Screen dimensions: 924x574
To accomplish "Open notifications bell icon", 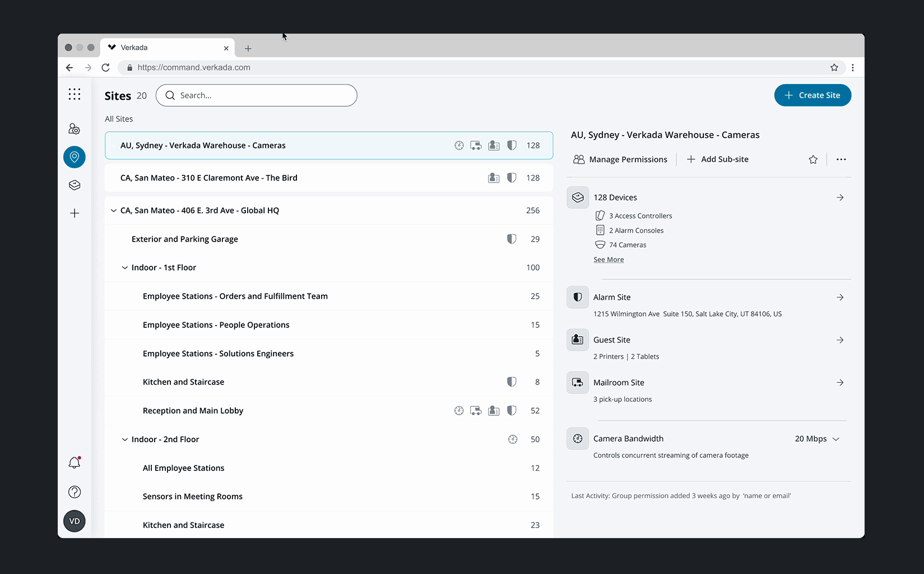I will pyautogui.click(x=75, y=462).
